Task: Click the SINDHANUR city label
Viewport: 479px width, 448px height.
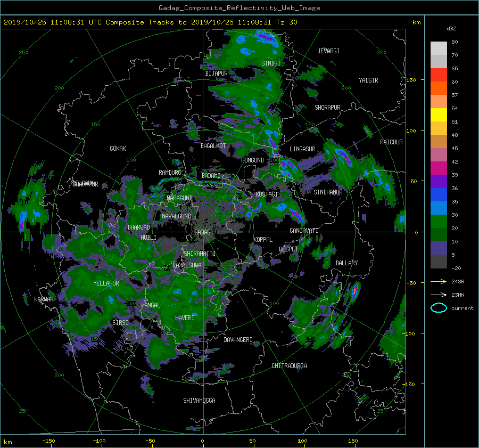Action: click(x=328, y=192)
